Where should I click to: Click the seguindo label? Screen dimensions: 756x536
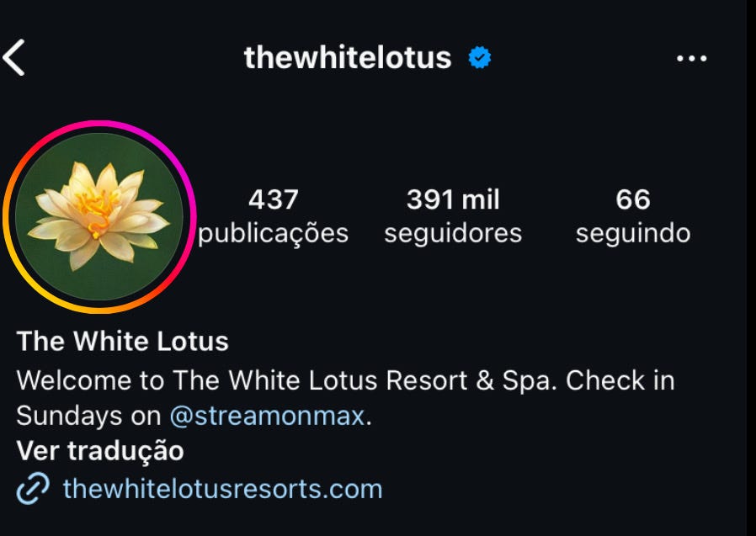tap(633, 234)
